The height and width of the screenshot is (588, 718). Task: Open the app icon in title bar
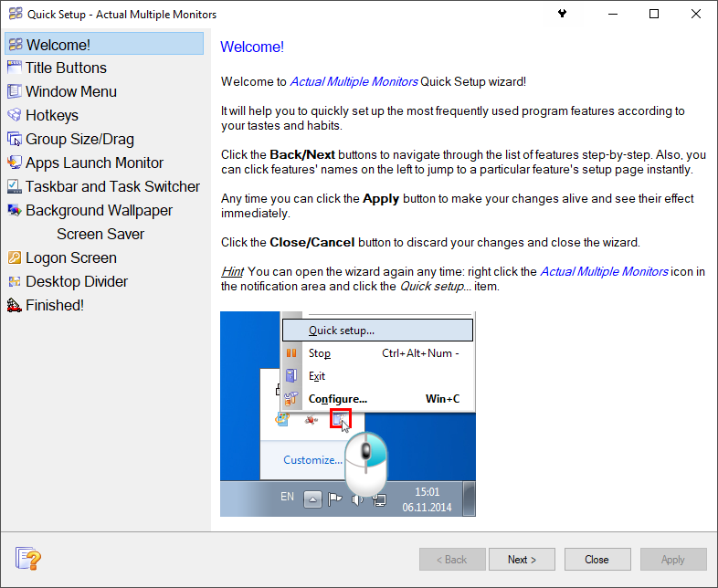(14, 15)
